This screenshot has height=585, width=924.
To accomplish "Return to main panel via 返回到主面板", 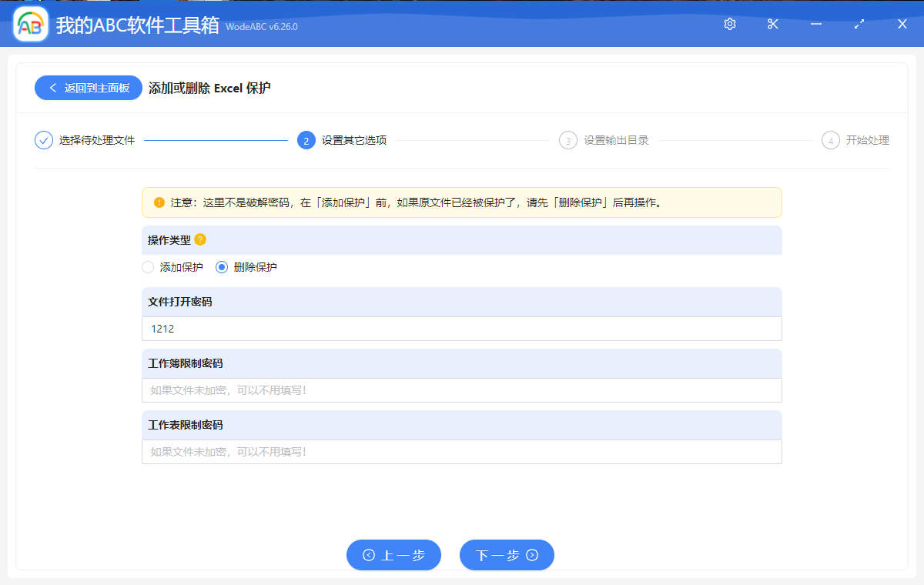I will (88, 88).
